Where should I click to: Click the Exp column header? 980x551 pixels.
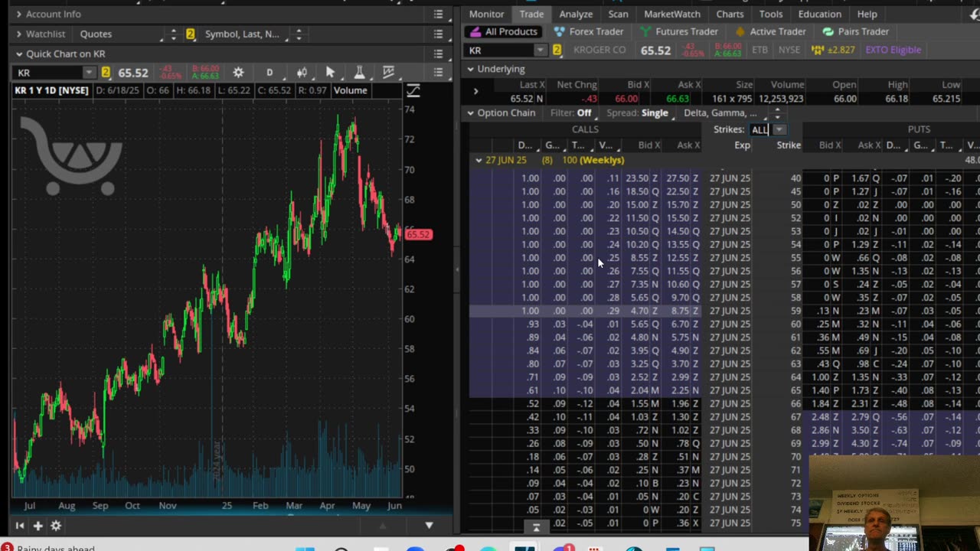pyautogui.click(x=742, y=145)
